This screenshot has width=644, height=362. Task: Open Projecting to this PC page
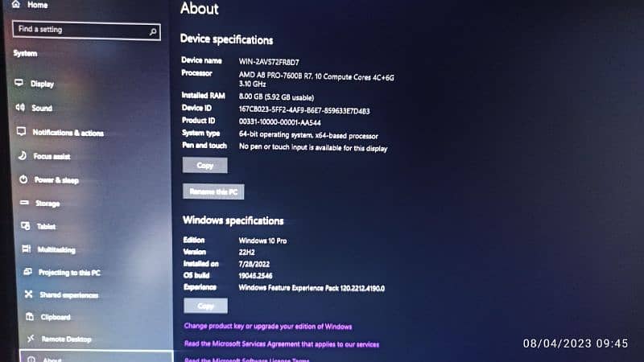click(69, 273)
